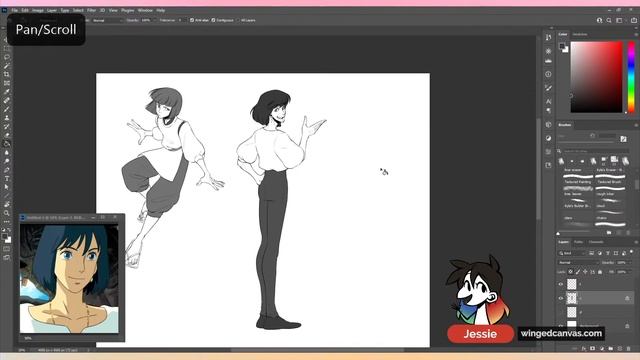This screenshot has width=640, height=360.
Task: Open the File menu
Action: point(15,10)
